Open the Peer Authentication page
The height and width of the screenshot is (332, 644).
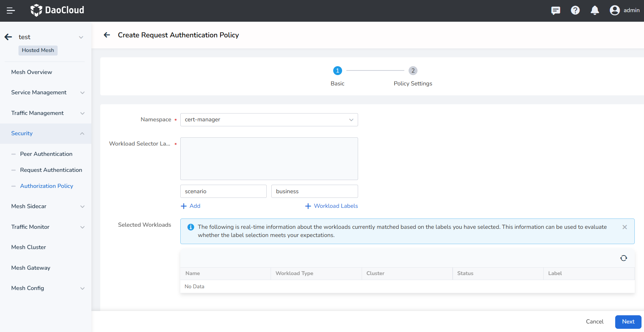pos(46,154)
